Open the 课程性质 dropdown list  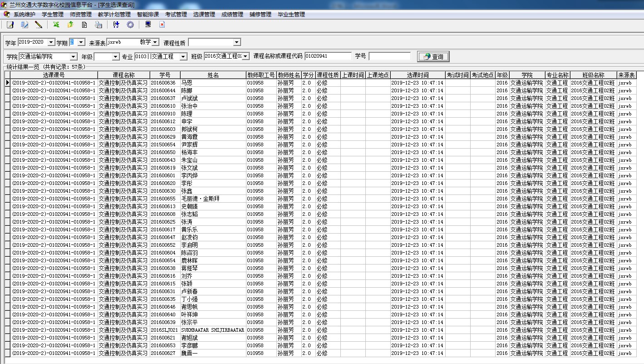click(x=236, y=42)
